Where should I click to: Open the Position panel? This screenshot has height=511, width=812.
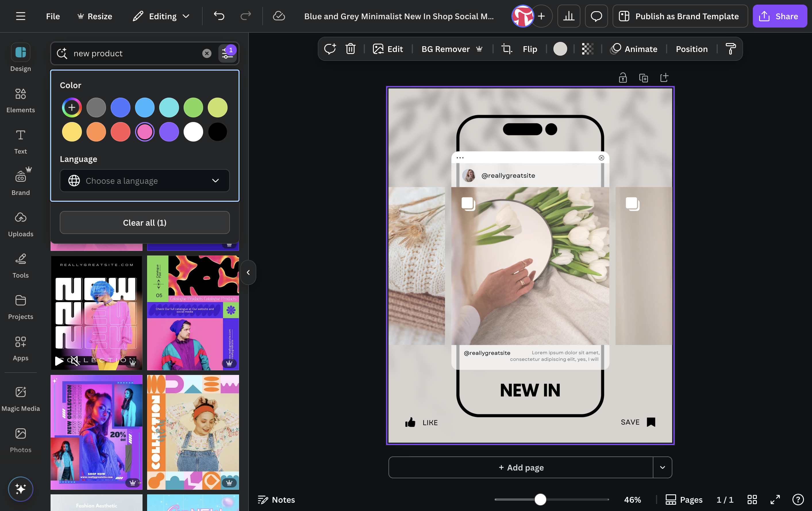tap(692, 49)
